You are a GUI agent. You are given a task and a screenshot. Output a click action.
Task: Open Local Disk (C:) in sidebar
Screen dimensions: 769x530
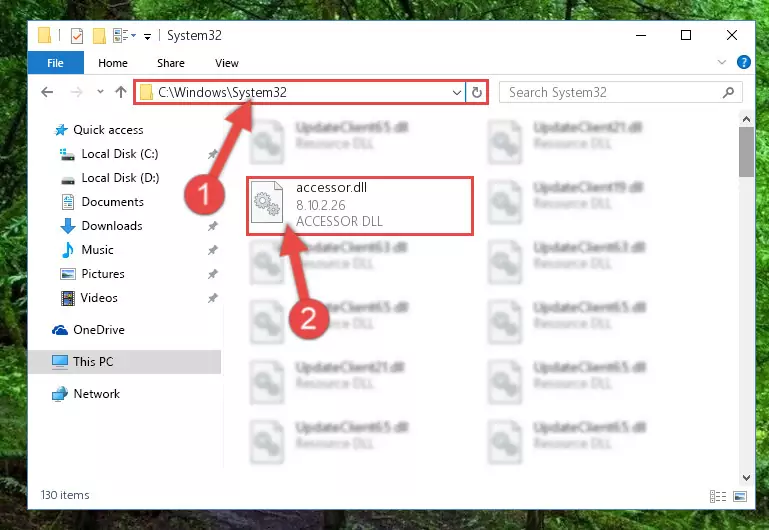(120, 154)
